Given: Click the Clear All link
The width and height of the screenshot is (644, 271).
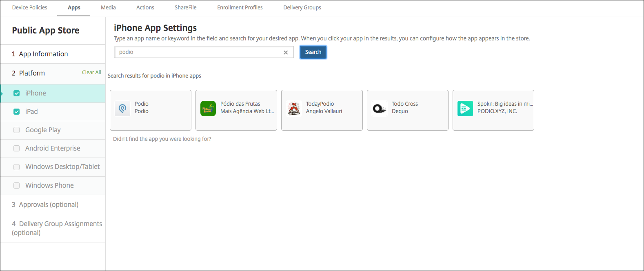Looking at the screenshot, I should tap(91, 72).
